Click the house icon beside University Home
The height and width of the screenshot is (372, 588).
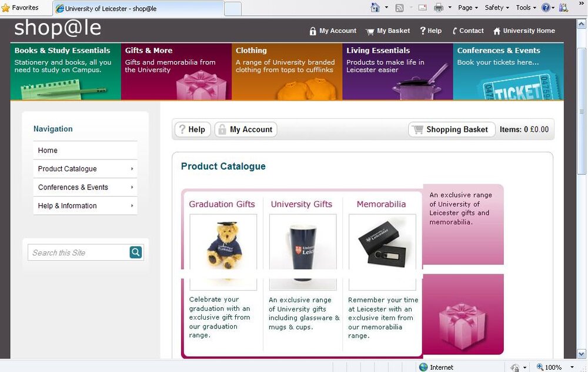pos(497,31)
